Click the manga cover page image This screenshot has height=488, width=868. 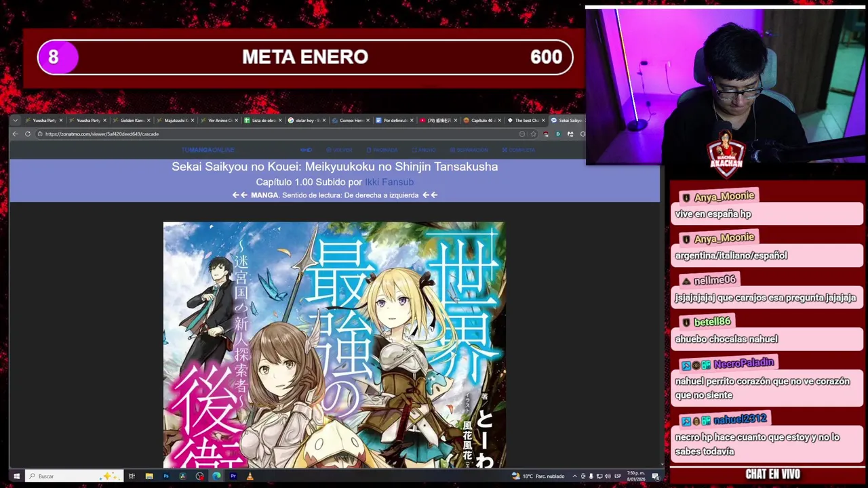334,344
